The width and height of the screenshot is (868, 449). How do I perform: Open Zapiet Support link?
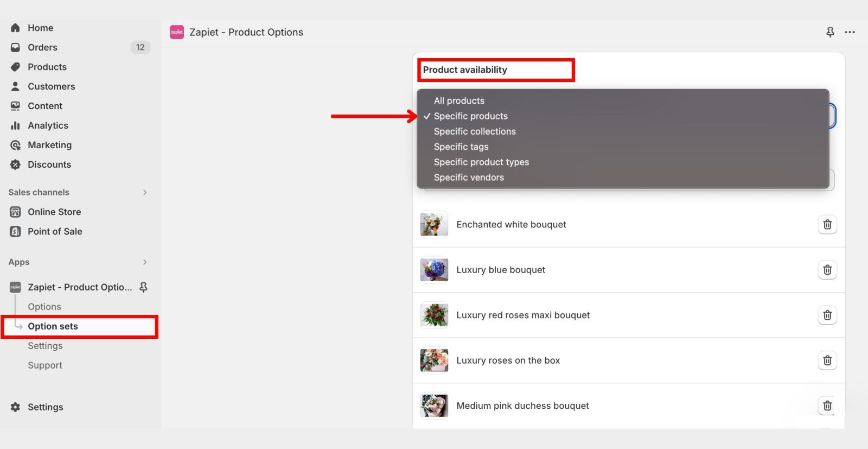point(45,365)
